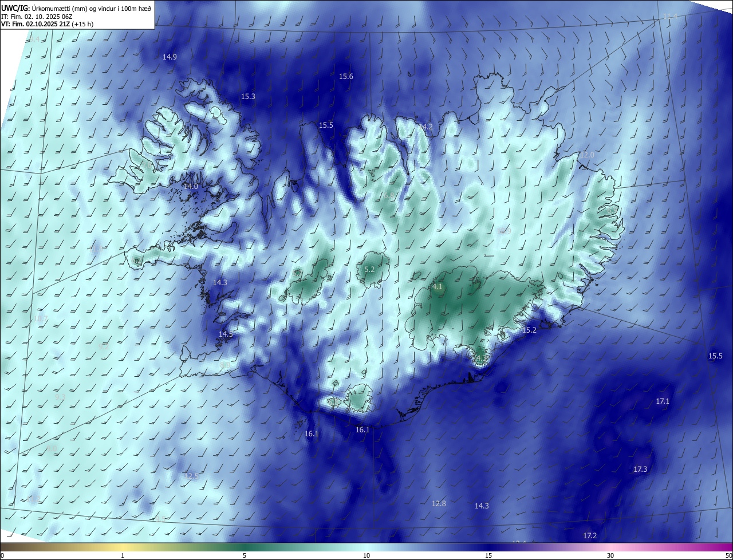Click the 5 tick on the colour scale
Screen dimensions: 733x560
point(245,555)
